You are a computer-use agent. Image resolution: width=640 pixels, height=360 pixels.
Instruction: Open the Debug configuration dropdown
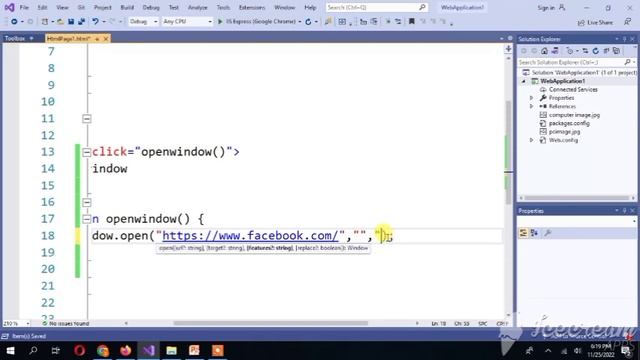[x=143, y=22]
